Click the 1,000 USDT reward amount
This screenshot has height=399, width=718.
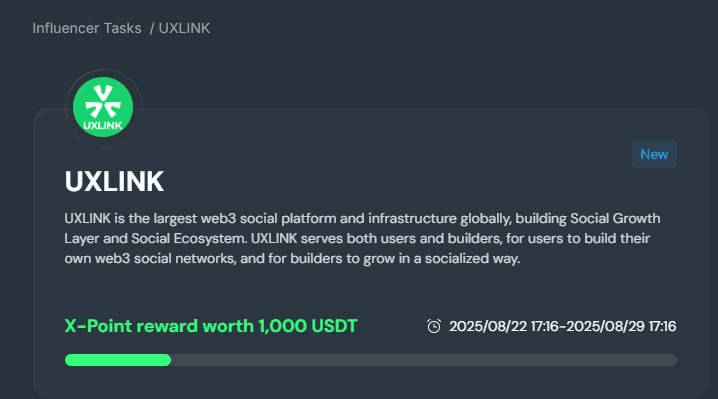click(x=308, y=326)
